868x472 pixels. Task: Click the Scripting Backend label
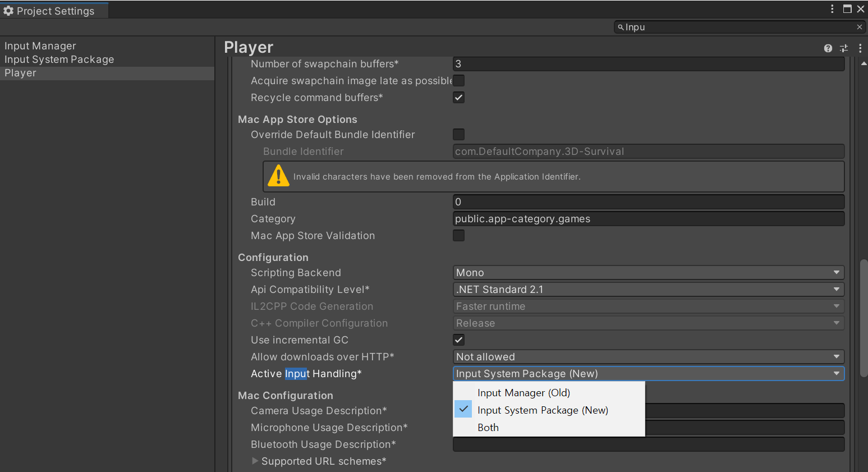pyautogui.click(x=296, y=273)
